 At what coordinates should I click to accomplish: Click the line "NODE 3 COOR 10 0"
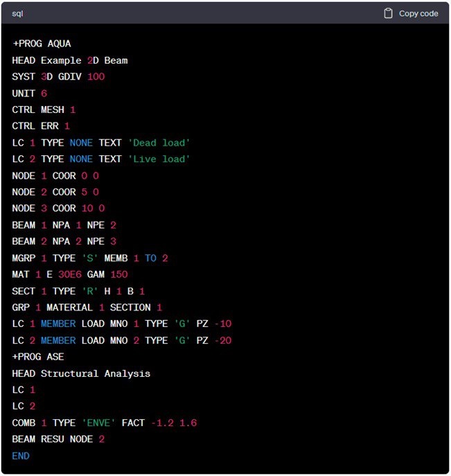pyautogui.click(x=58, y=209)
